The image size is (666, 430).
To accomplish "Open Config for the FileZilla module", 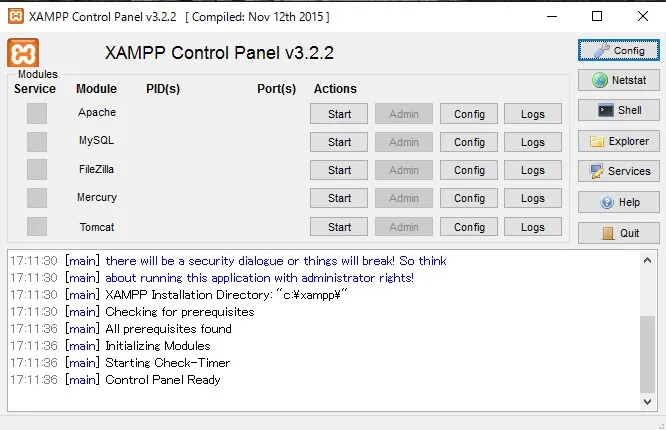I will click(469, 170).
